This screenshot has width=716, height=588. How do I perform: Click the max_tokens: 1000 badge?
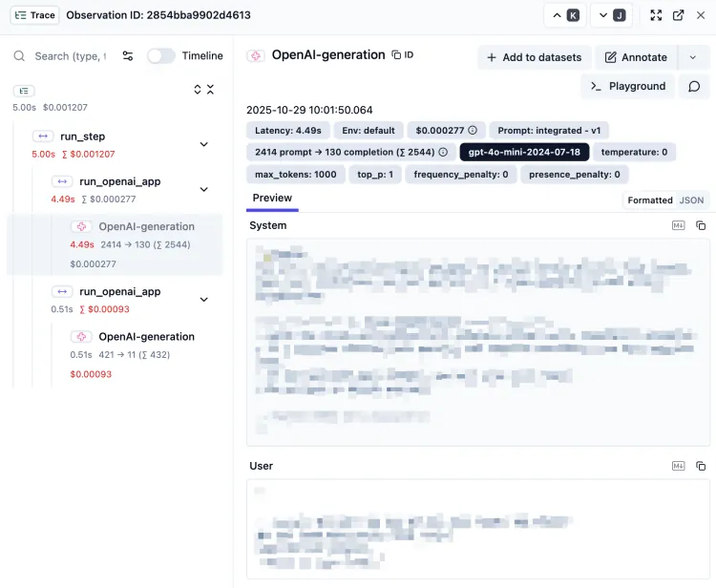[x=295, y=175]
